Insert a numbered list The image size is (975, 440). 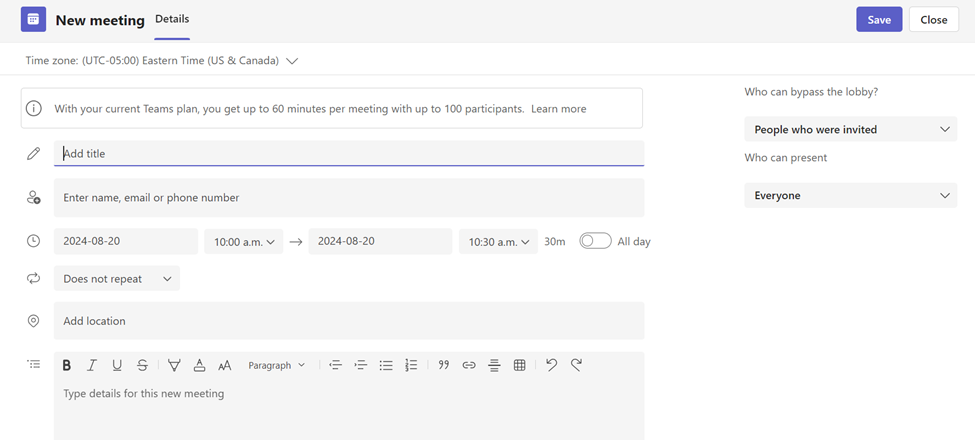click(x=411, y=366)
